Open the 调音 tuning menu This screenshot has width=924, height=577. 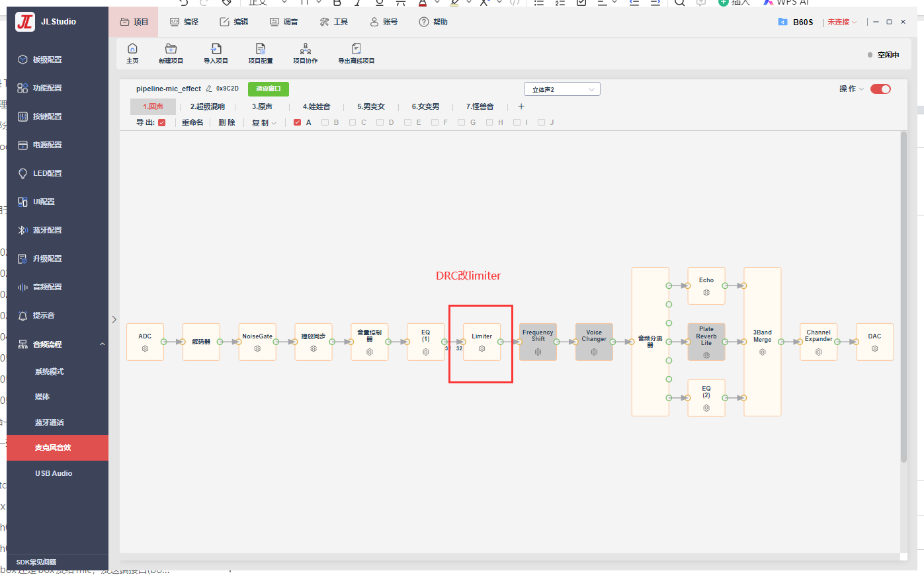click(284, 22)
